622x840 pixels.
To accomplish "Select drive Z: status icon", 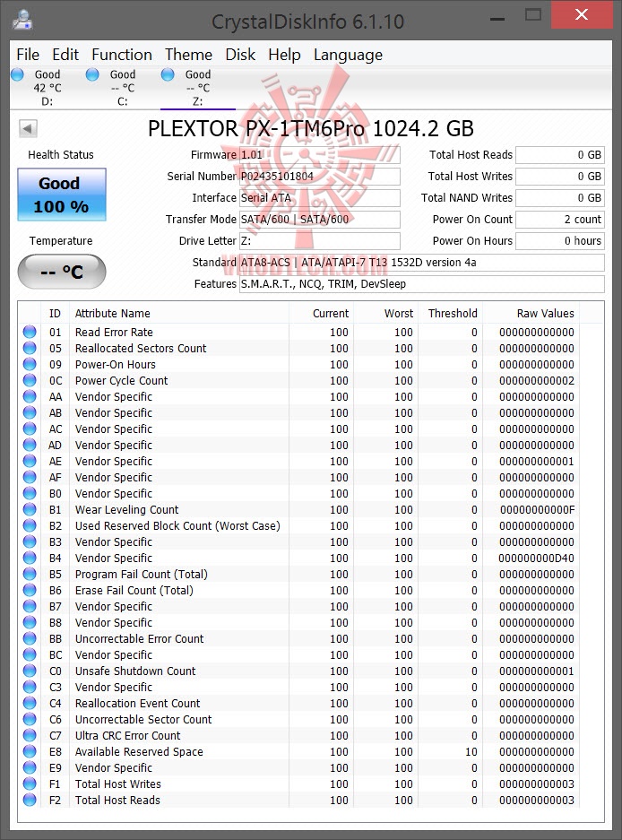I will [168, 74].
